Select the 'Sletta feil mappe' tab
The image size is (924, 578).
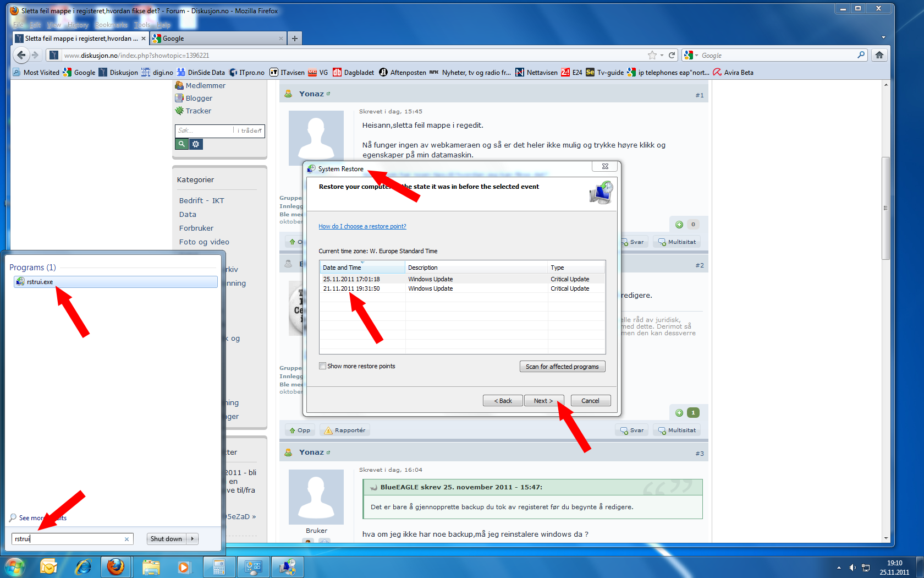coord(80,39)
